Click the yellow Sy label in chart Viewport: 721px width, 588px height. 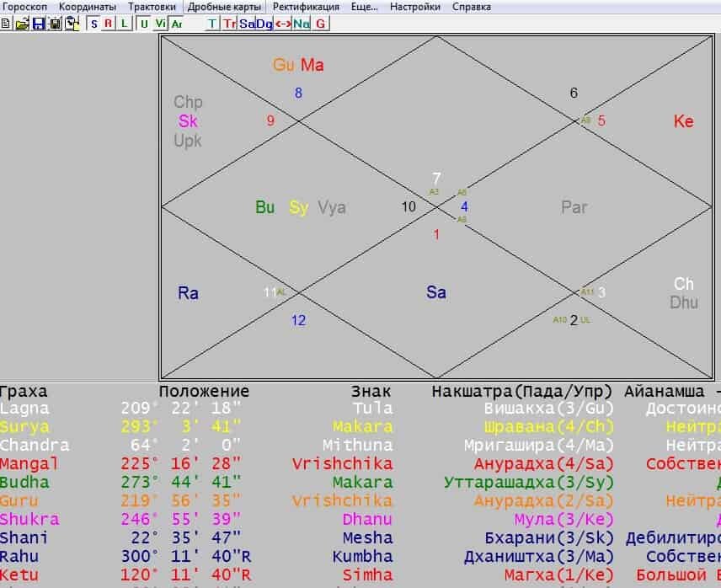(298, 208)
